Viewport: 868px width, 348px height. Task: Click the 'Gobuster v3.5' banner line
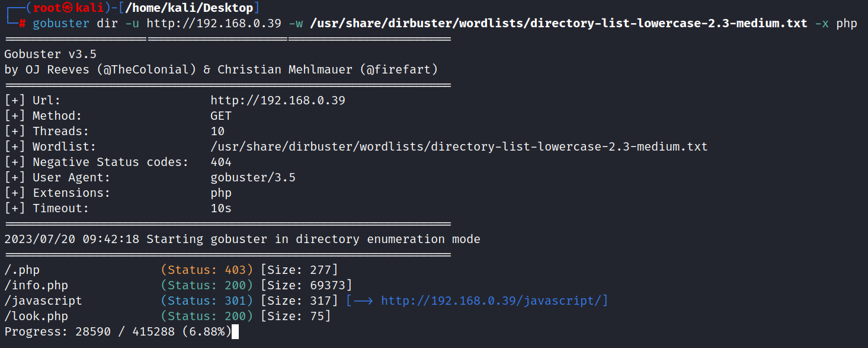click(50, 54)
